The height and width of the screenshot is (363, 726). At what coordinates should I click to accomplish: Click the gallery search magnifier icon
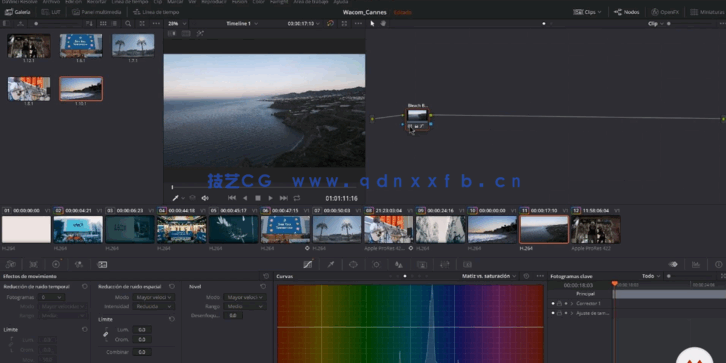[x=128, y=23]
